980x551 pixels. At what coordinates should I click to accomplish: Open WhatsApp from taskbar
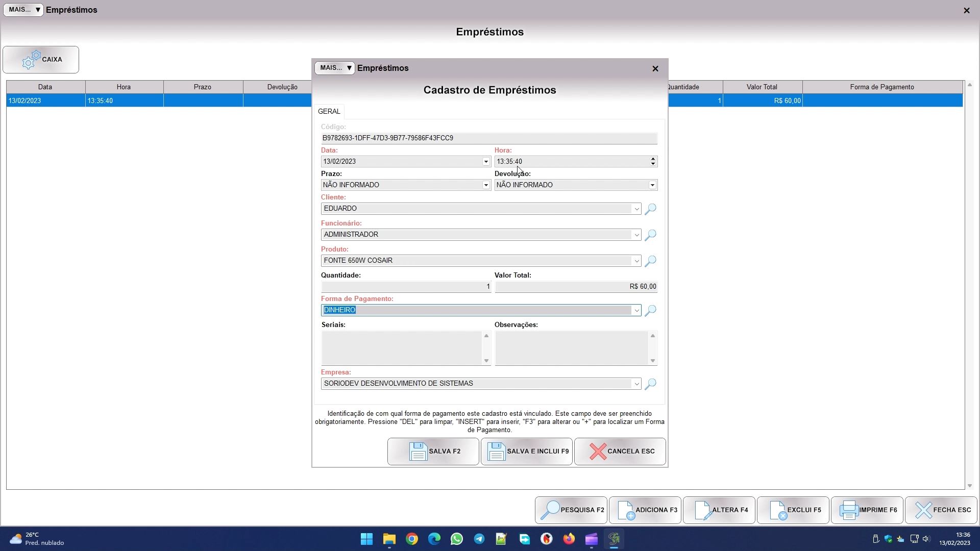(456, 539)
